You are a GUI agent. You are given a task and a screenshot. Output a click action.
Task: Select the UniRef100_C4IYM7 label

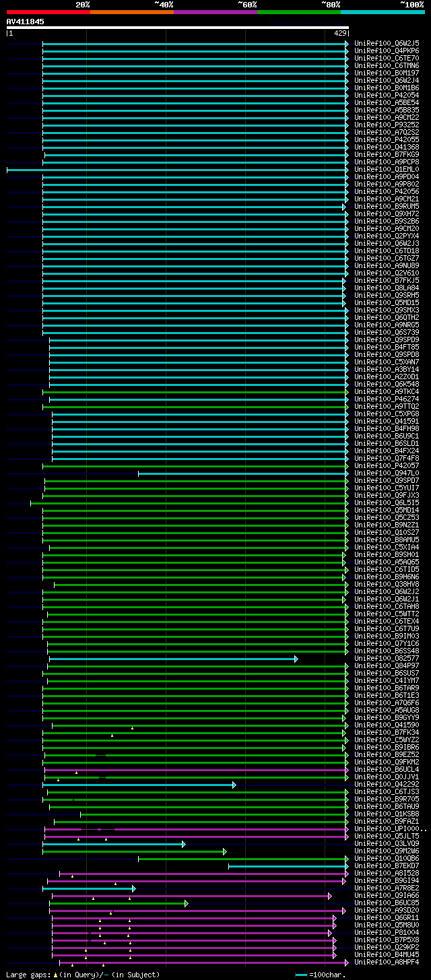pyautogui.click(x=387, y=680)
